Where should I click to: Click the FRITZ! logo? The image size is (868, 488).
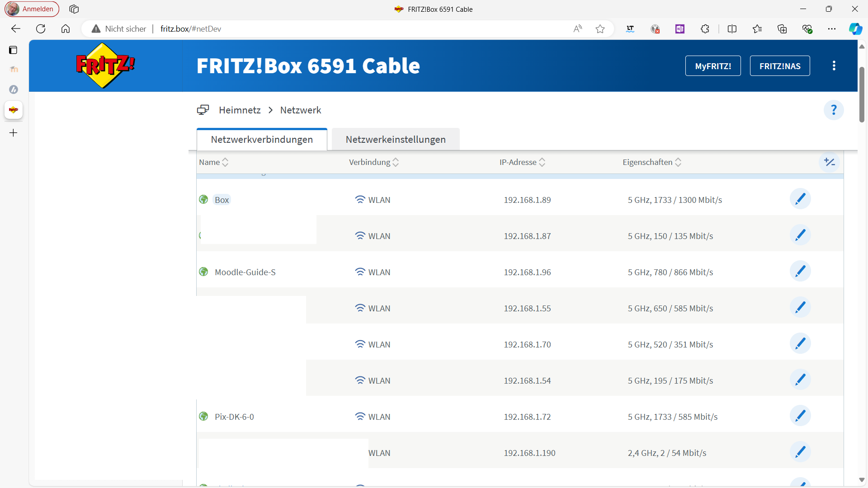click(105, 66)
